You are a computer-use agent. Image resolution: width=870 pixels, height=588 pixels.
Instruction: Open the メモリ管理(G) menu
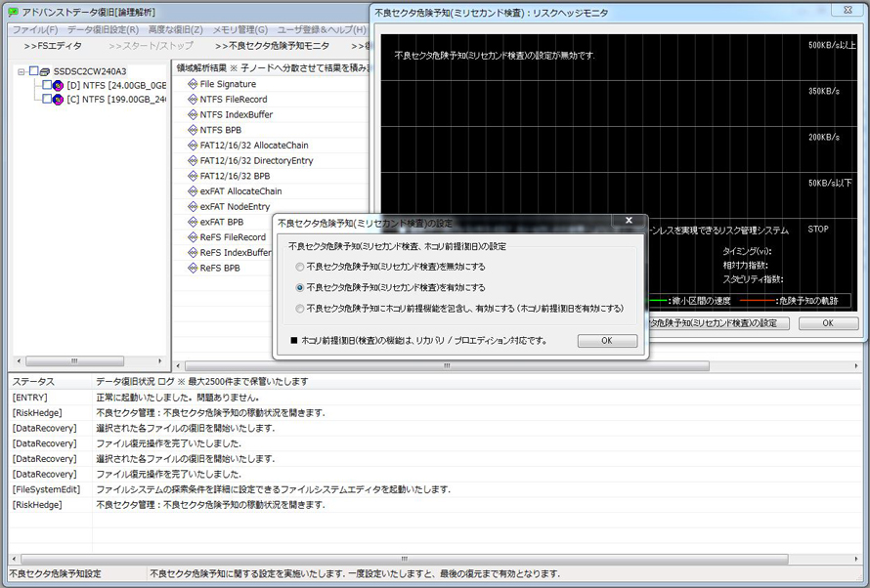point(240,30)
